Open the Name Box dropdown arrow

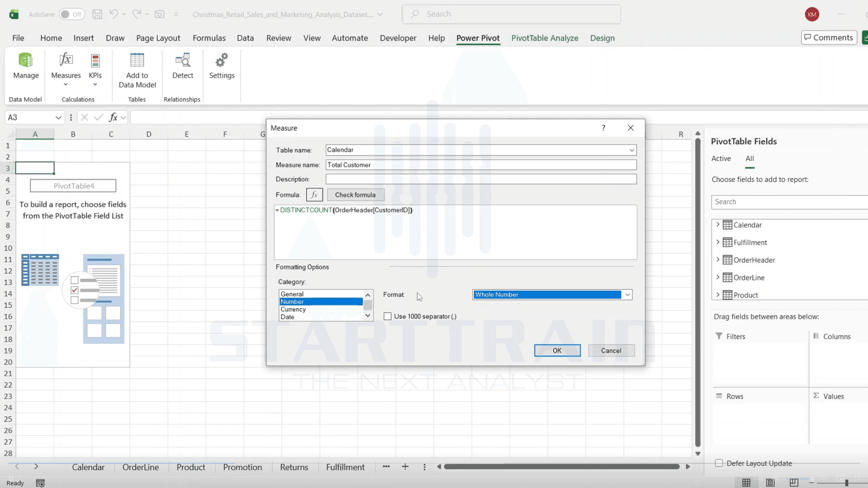click(58, 118)
